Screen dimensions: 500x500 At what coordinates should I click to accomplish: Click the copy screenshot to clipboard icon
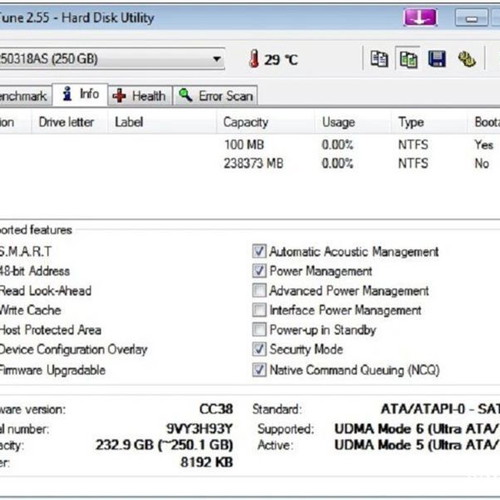pyautogui.click(x=408, y=59)
